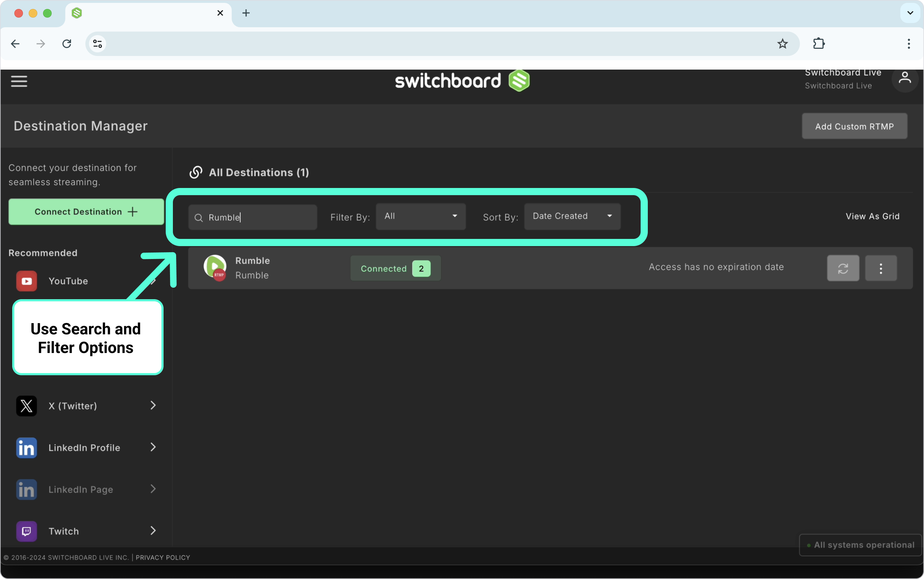The width and height of the screenshot is (924, 579).
Task: Click the Connect Destination button
Action: (x=86, y=211)
